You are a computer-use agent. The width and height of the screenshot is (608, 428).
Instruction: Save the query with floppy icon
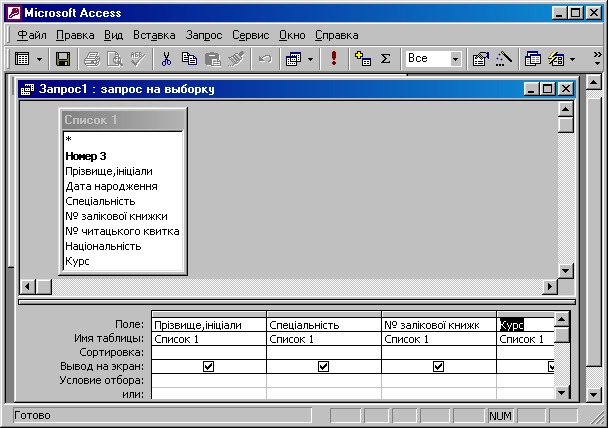(x=63, y=59)
